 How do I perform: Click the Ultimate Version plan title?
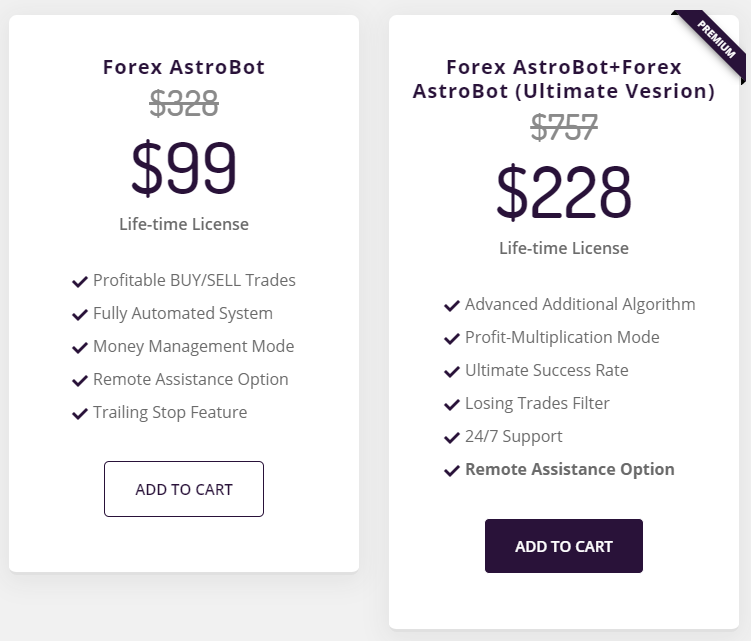click(564, 80)
